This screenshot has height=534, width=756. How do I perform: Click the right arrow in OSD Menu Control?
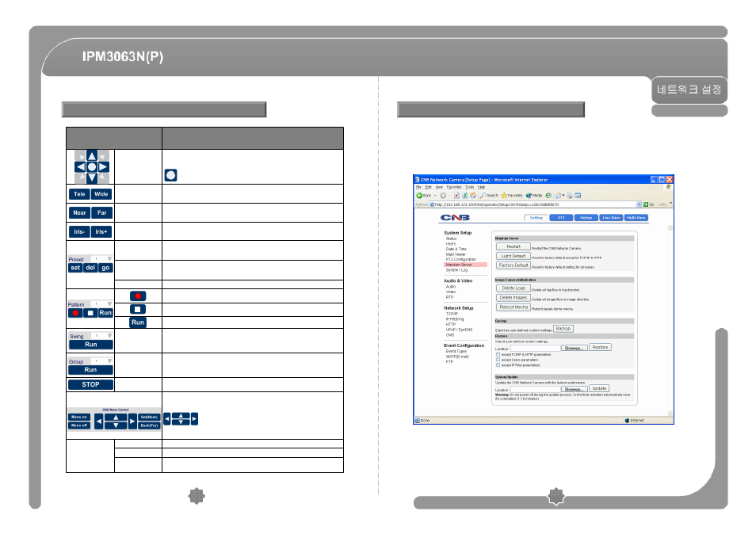(132, 421)
